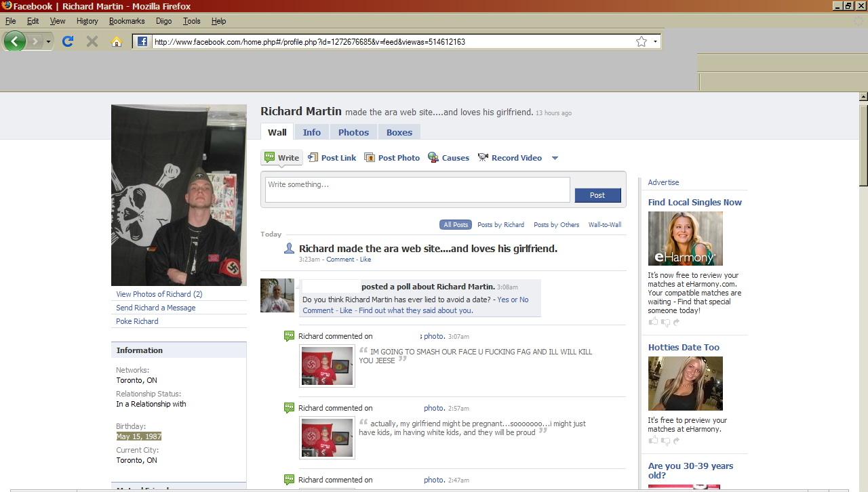Open the File menu
This screenshot has width=868, height=492.
10,21
